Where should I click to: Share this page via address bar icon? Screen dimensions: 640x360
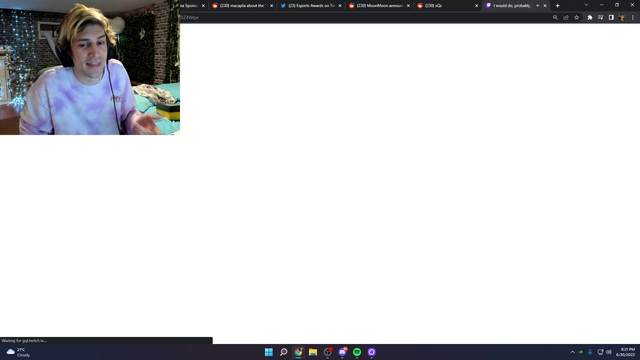click(x=566, y=18)
